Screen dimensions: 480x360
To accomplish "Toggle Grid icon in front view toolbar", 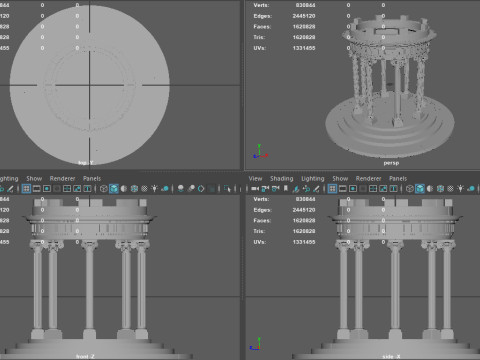I will [x=26, y=189].
